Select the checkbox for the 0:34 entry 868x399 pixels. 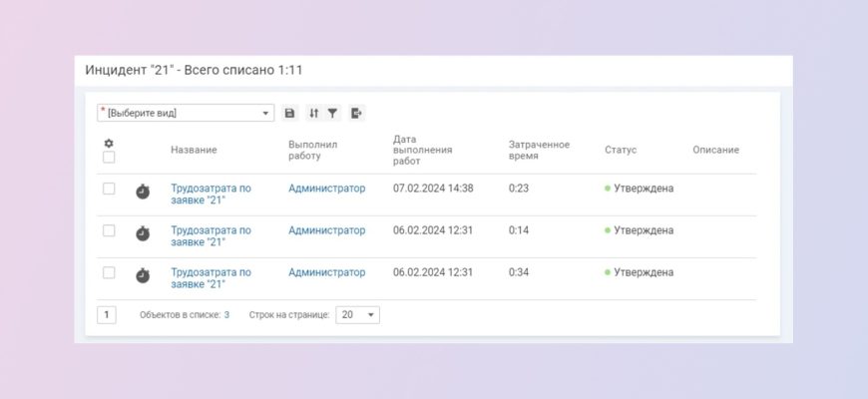[109, 272]
